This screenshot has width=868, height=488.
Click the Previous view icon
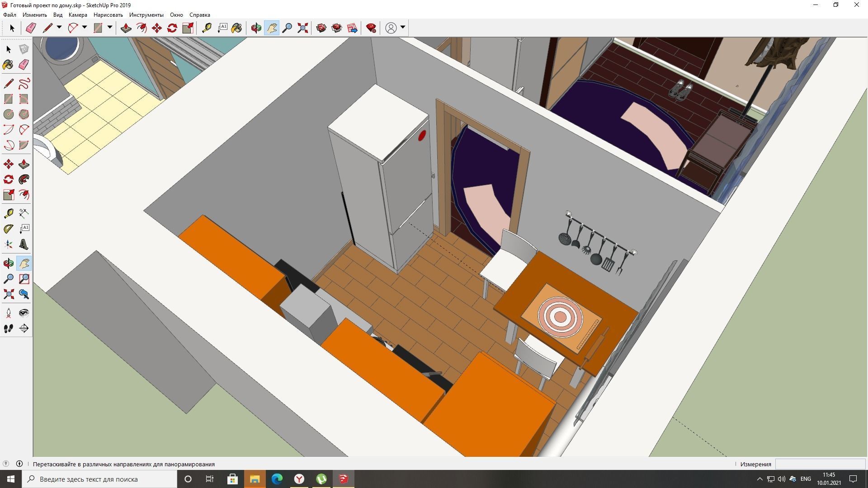pyautogui.click(x=24, y=294)
